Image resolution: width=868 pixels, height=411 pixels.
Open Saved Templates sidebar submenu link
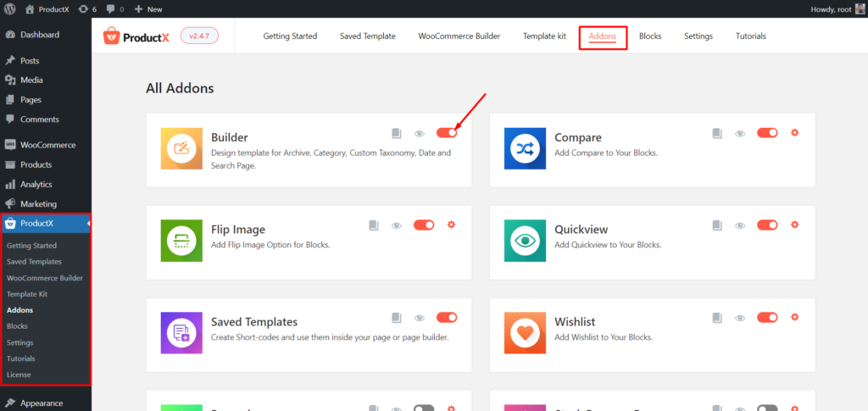click(34, 261)
